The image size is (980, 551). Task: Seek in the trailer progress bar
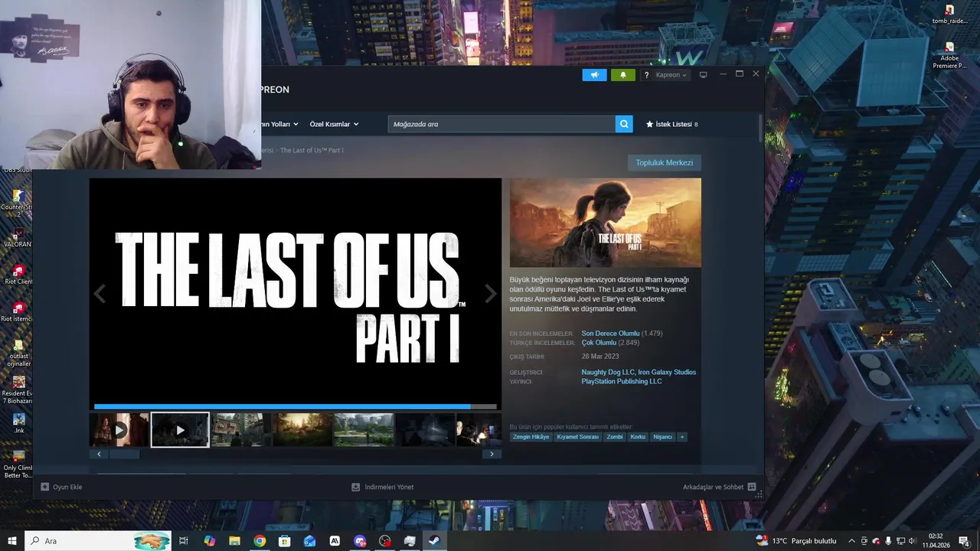(x=296, y=406)
